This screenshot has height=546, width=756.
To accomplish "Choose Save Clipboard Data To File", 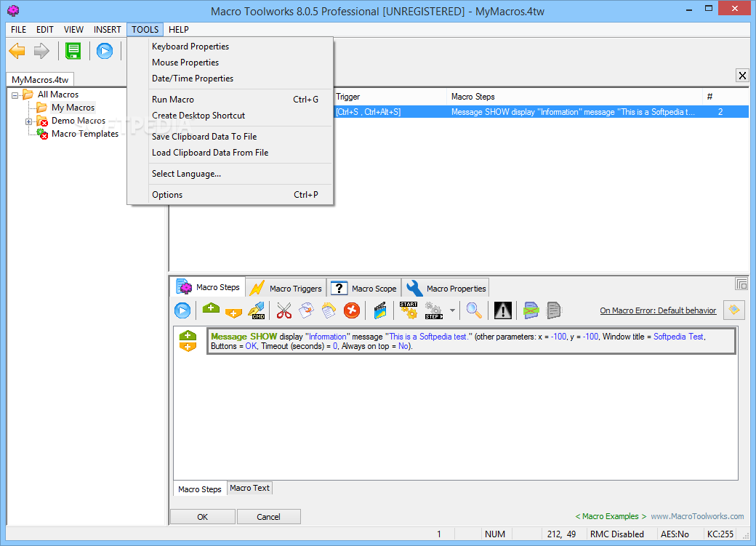I will [230, 137].
